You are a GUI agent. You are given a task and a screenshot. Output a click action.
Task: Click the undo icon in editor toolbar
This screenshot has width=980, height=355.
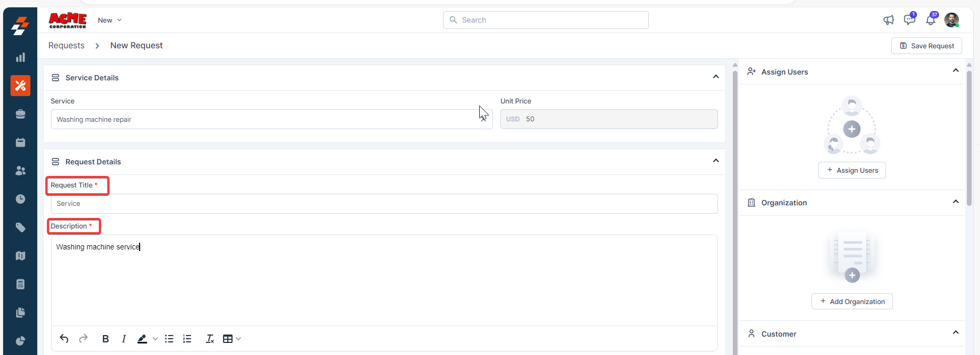(x=64, y=339)
